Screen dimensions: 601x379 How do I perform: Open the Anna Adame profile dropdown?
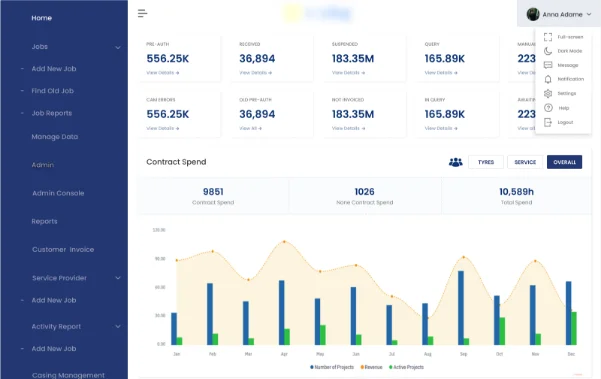point(559,14)
